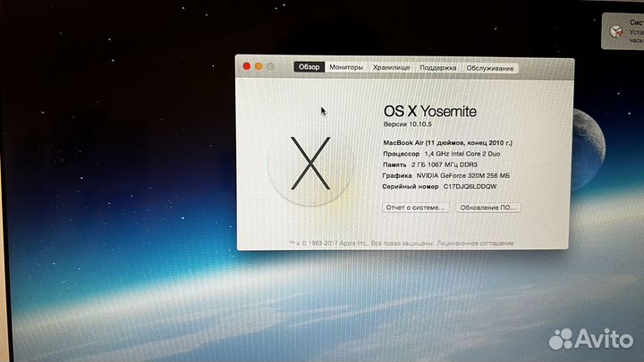Open the Хранилище tab

[x=391, y=68]
